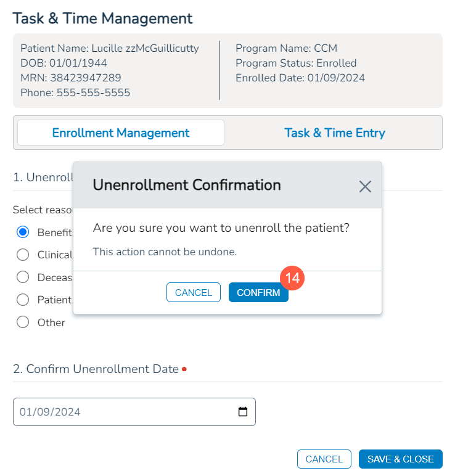
Task: Close the Unenrollment Confirmation dialog with X
Action: 365,186
